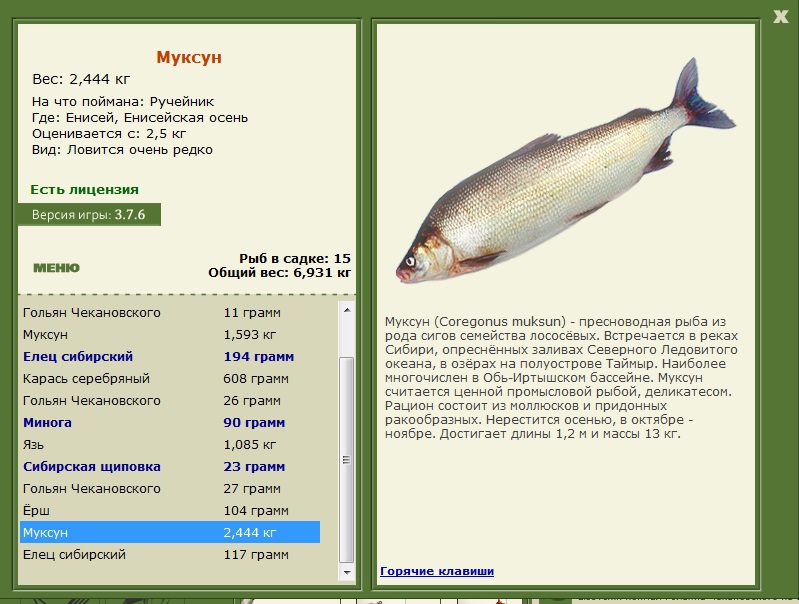The height and width of the screenshot is (604, 799).
Task: Click the Муксун fish picture
Action: tap(566, 171)
